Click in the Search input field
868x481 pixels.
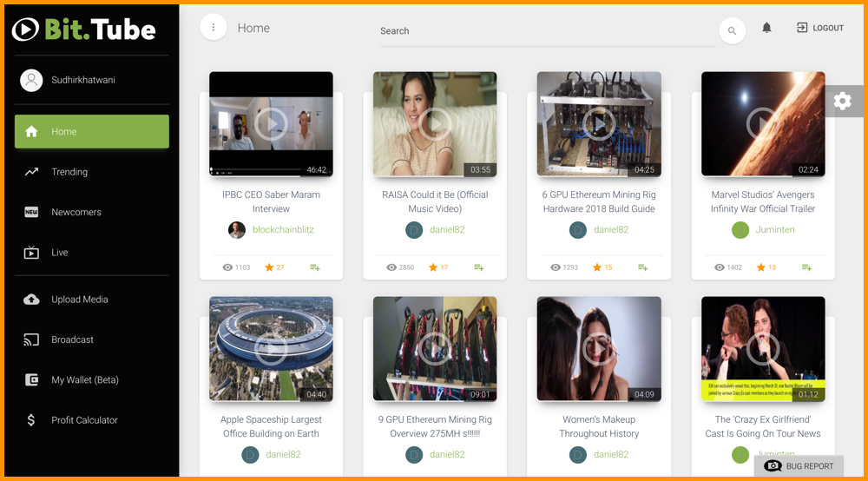[x=548, y=31]
